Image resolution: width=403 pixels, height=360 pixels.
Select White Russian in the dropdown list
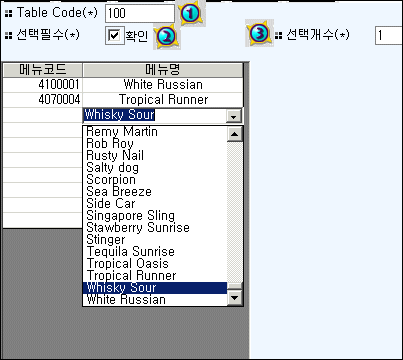coord(155,300)
